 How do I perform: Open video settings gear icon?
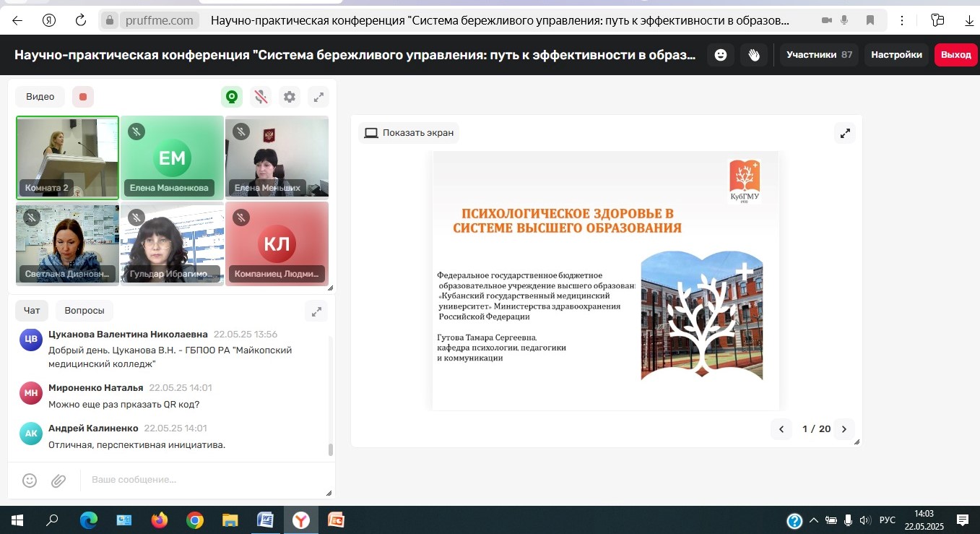[290, 97]
